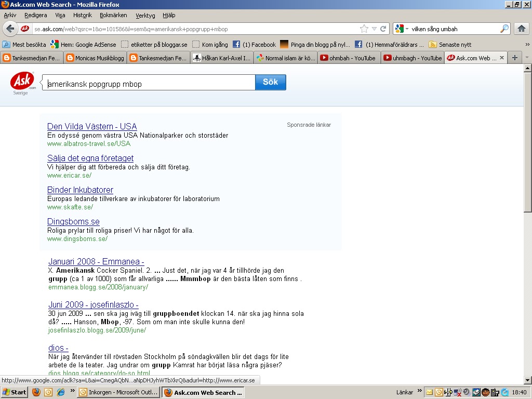Bookmark this page with the star icon
Image resolution: width=532 pixels, height=399 pixels.
[364, 29]
